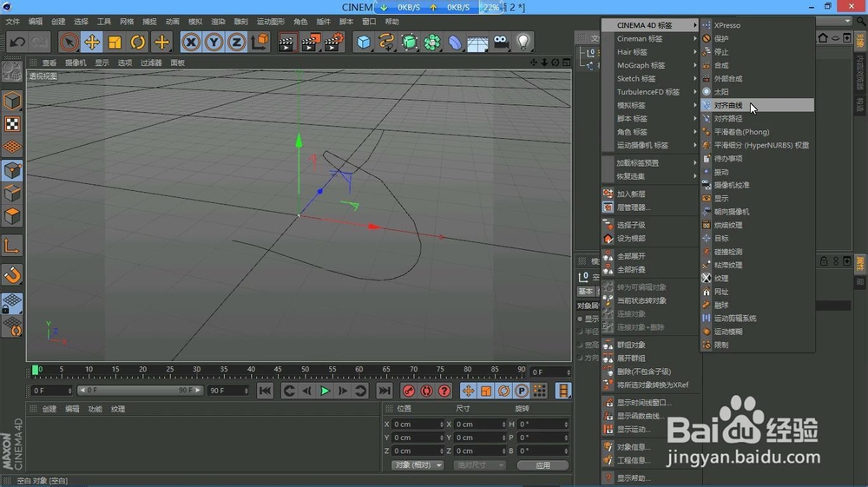Render the active view clapperboard icon
Viewport: 868px width, 487px height.
pyautogui.click(x=286, y=42)
